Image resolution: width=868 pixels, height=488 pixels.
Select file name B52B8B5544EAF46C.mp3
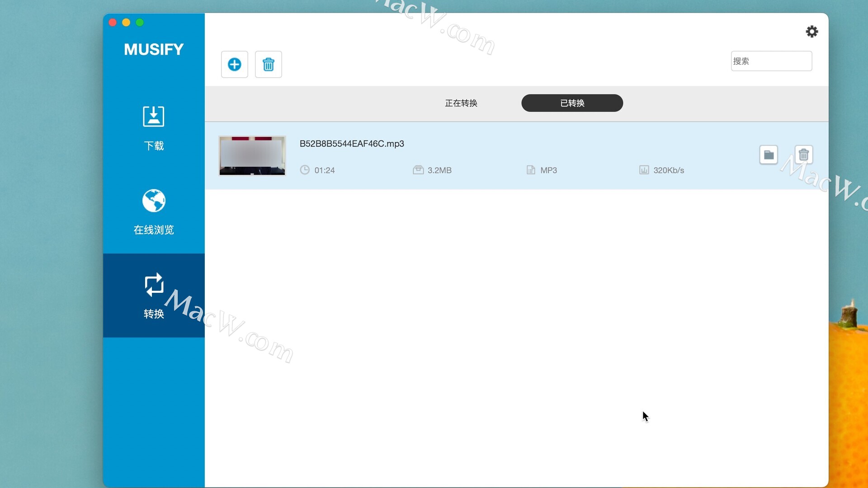tap(352, 144)
